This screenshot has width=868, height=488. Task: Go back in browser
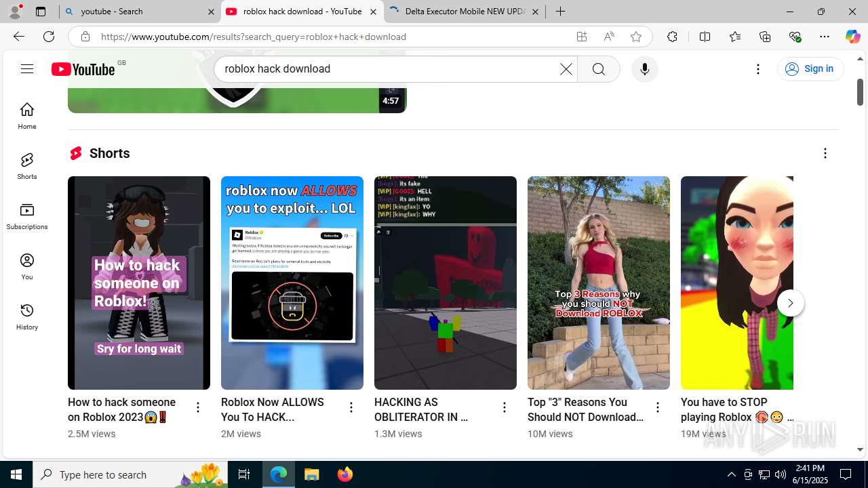point(19,37)
